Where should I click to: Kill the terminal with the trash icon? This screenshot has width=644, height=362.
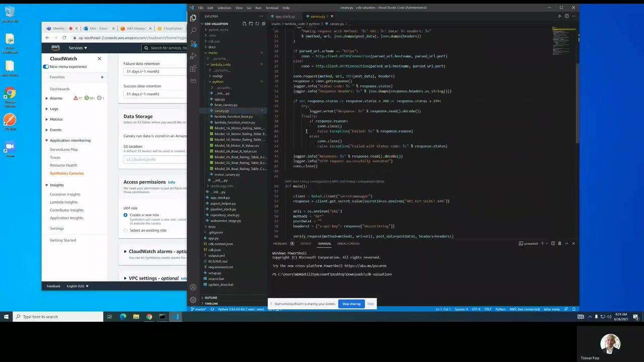click(559, 243)
